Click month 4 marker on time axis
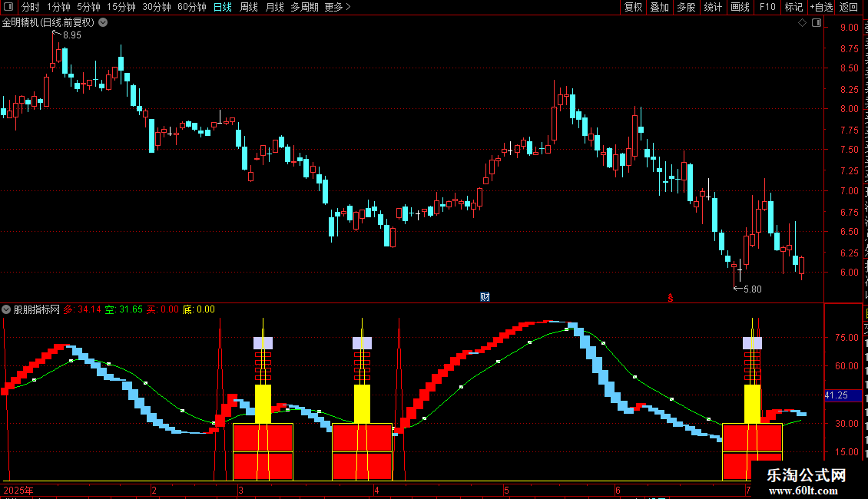The width and height of the screenshot is (868, 499). pyautogui.click(x=376, y=490)
